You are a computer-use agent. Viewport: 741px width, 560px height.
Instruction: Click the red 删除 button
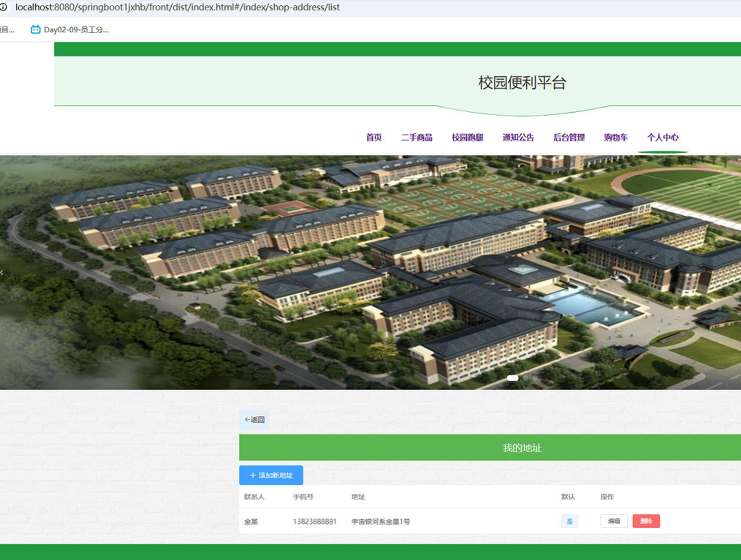(646, 521)
